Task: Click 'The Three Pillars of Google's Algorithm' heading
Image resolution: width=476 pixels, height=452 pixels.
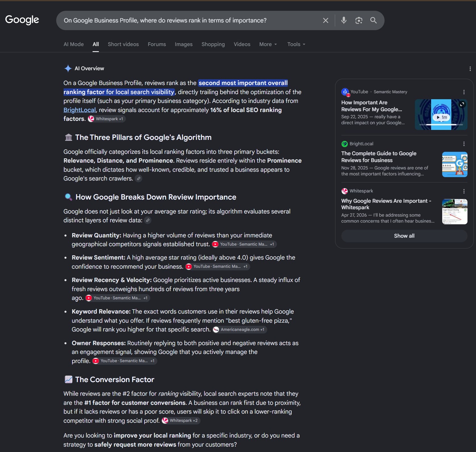Action: point(143,138)
